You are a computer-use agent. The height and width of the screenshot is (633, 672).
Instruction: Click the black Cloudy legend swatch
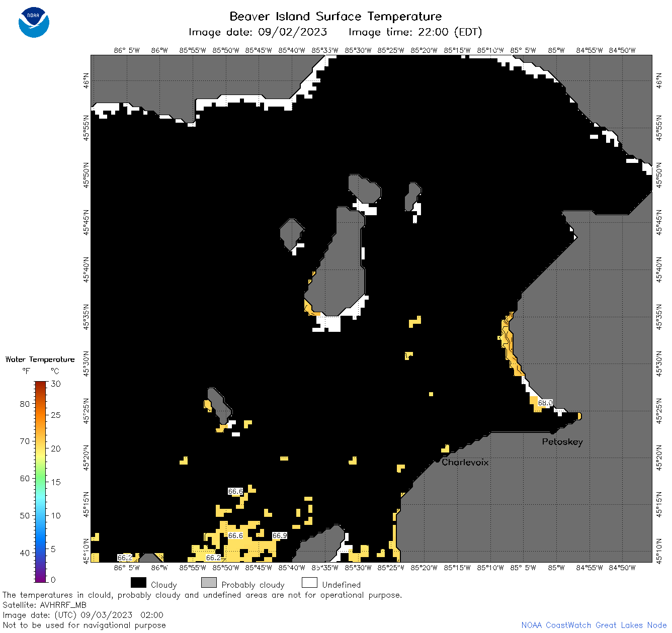click(x=138, y=583)
